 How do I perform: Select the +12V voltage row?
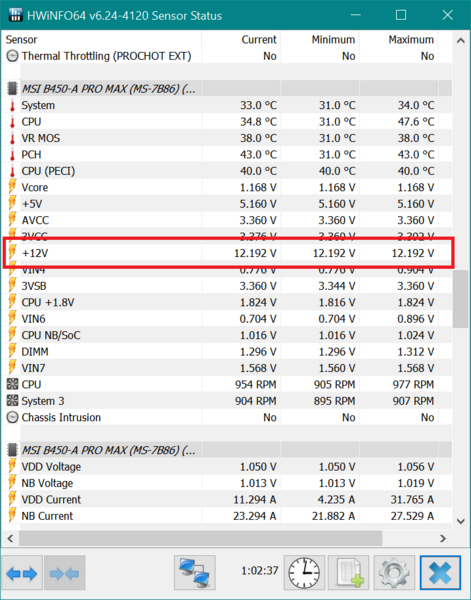229,253
